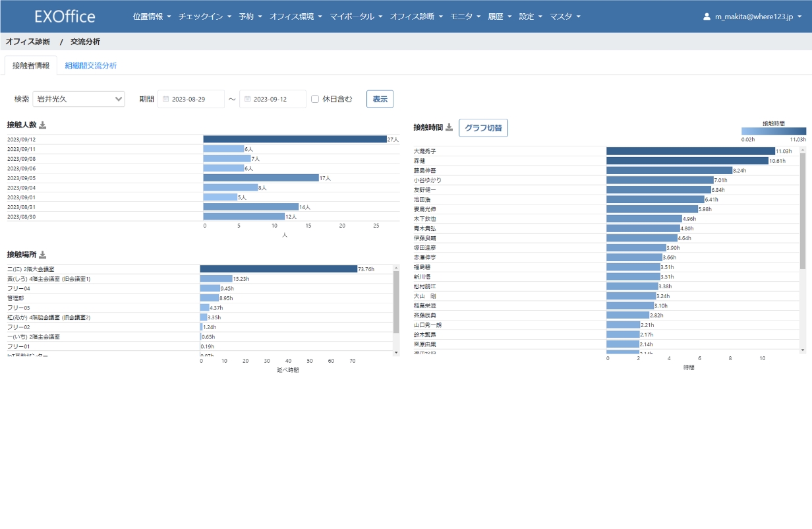
Task: Click calendar icon in end date field
Action: 248,99
